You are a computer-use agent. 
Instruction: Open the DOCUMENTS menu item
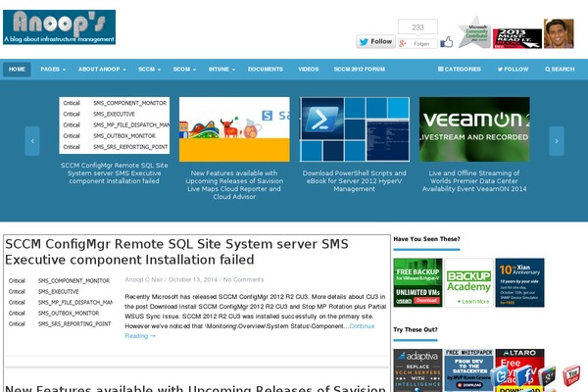point(266,70)
